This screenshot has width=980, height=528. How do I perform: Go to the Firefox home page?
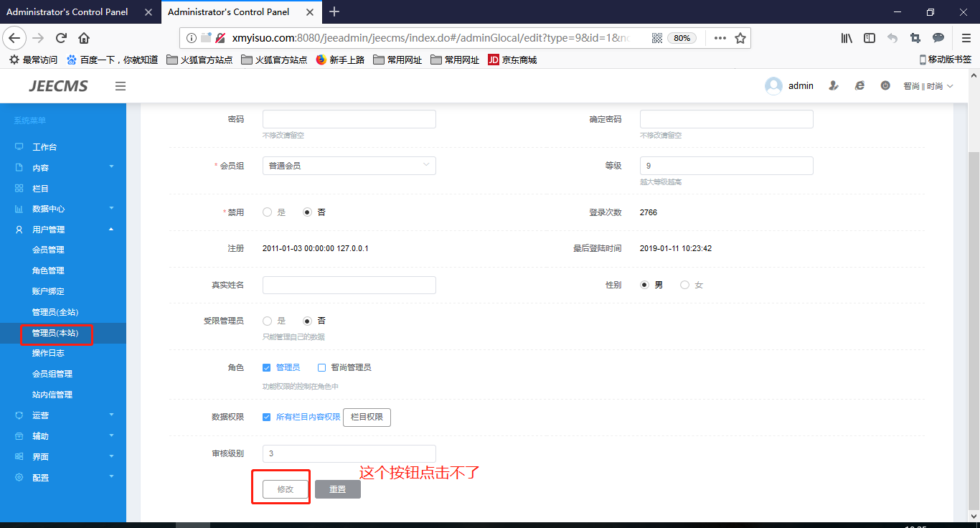pos(84,38)
